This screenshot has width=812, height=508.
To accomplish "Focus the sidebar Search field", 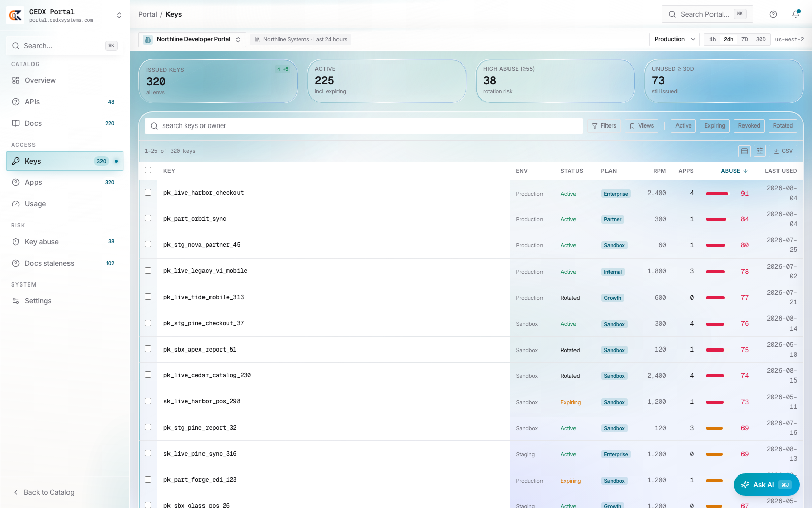I will pos(64,46).
